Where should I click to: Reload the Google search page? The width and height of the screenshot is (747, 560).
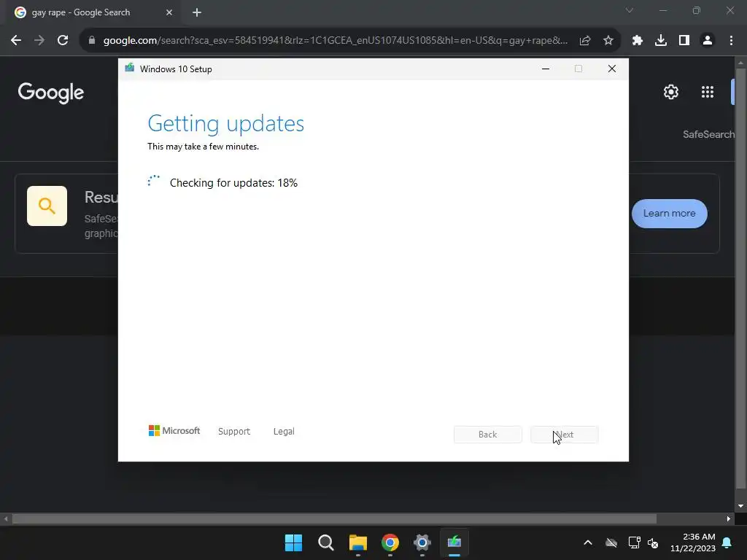pyautogui.click(x=63, y=41)
